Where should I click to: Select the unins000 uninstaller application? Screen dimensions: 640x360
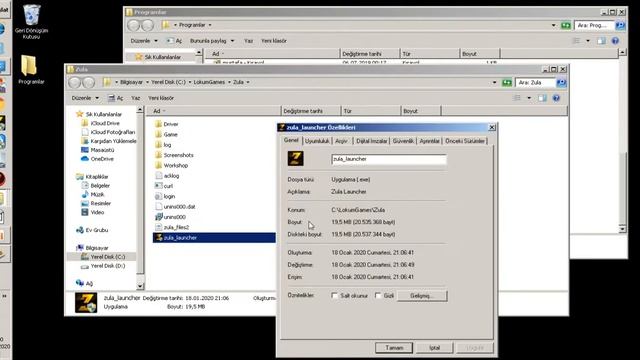point(170,217)
